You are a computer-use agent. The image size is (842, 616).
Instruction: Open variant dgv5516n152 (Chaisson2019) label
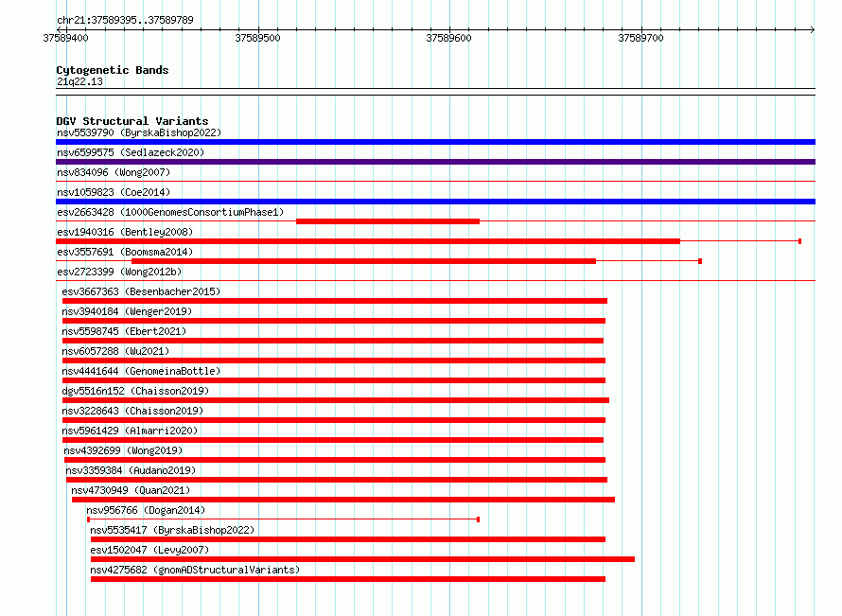tap(135, 391)
